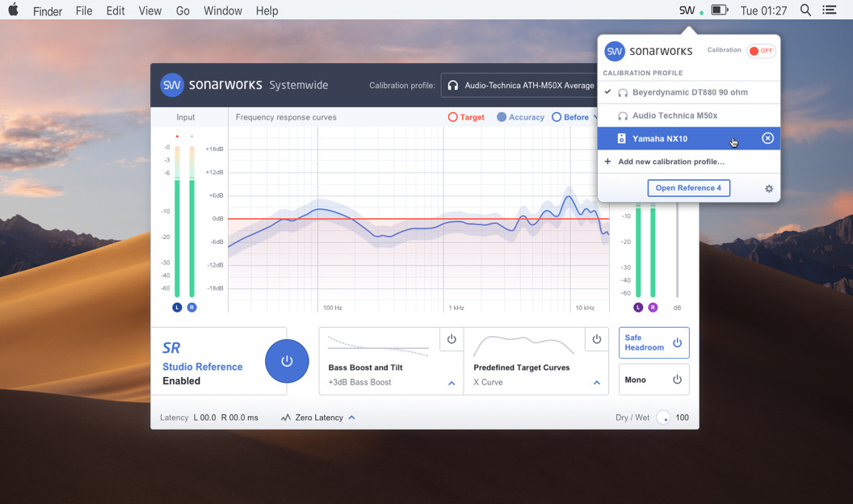Image resolution: width=853 pixels, height=504 pixels.
Task: Expand +3dB Bass Boost options chevron
Action: (452, 383)
